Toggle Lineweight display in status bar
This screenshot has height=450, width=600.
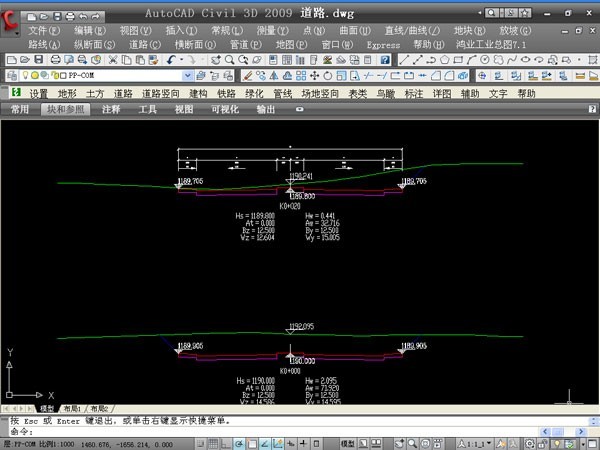[x=303, y=444]
